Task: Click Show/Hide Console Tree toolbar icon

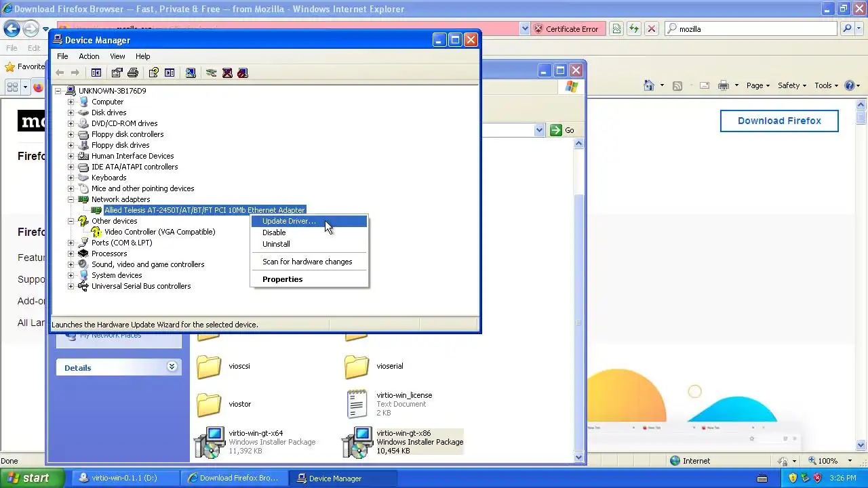Action: [x=96, y=73]
